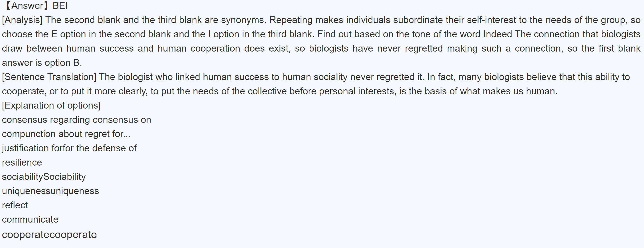
Task: Click the "compunction about" option line
Action: click(66, 134)
